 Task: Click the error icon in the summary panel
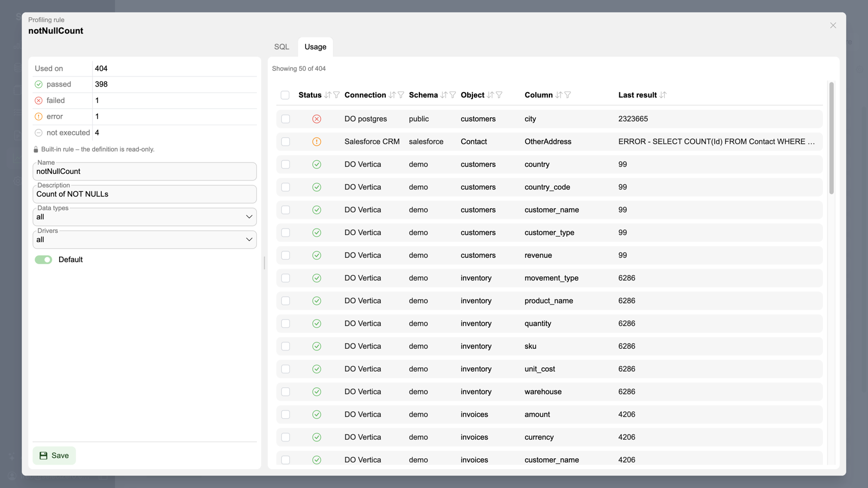[38, 116]
